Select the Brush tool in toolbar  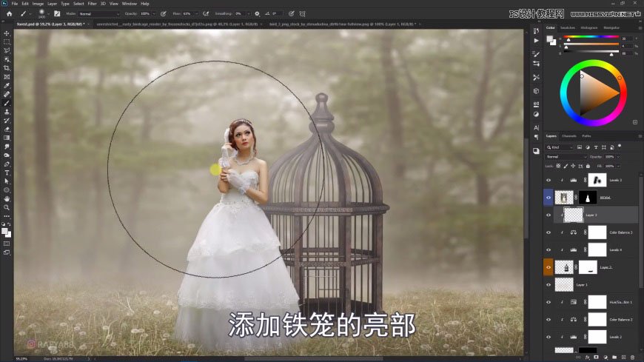click(x=7, y=103)
